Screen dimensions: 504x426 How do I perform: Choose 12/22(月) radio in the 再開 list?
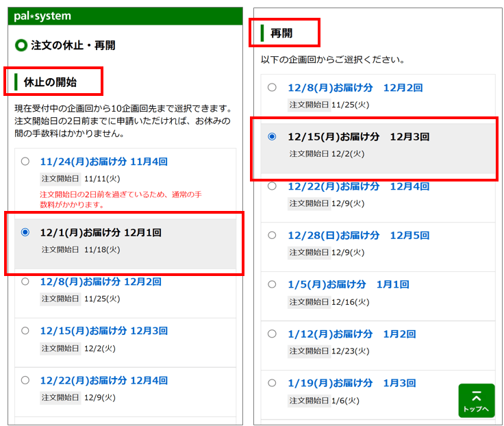coord(272,186)
